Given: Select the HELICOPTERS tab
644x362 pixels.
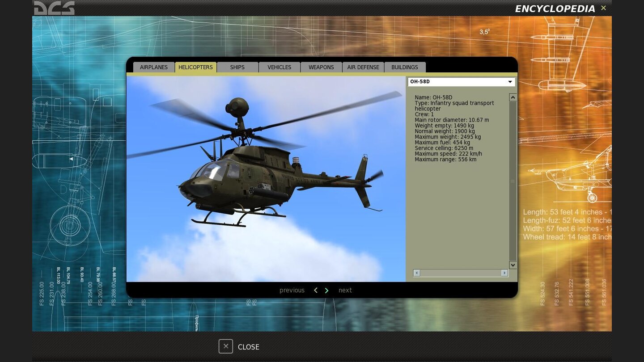Looking at the screenshot, I should (196, 67).
